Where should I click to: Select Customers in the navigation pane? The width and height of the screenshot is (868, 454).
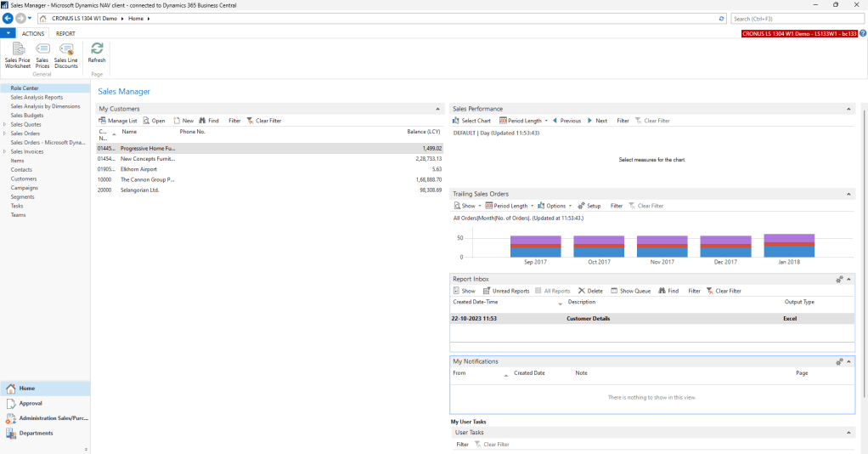(23, 179)
